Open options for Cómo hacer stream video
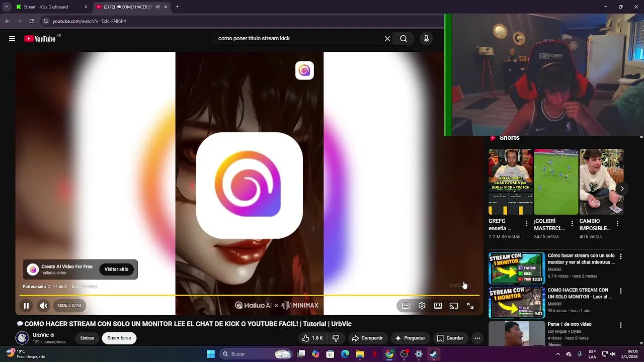The image size is (644, 362). tap(621, 256)
